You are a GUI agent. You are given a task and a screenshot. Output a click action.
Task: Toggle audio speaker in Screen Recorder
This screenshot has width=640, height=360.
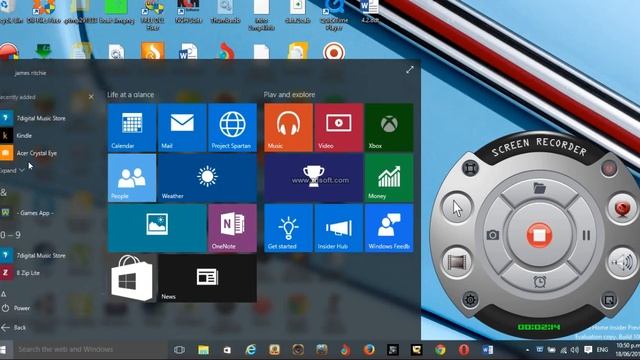[622, 262]
